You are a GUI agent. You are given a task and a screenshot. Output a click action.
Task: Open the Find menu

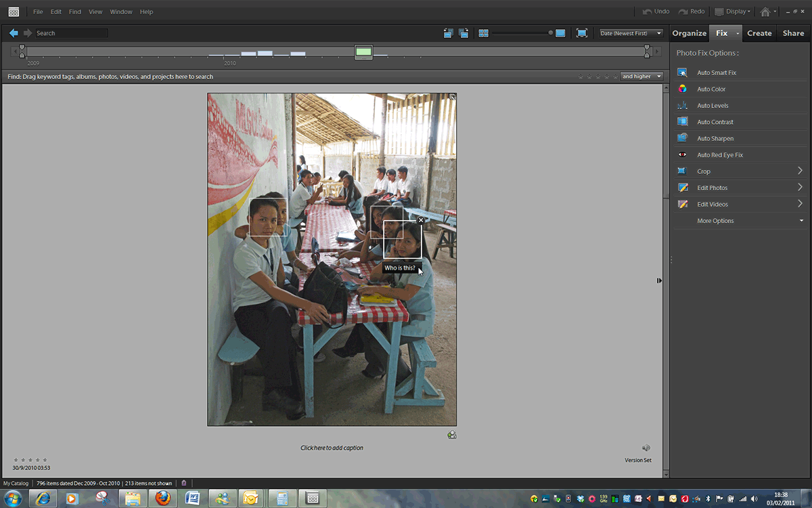click(75, 12)
